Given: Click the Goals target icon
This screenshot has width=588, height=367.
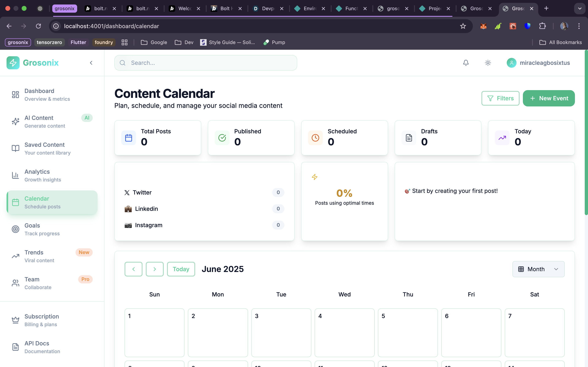Looking at the screenshot, I should [16, 229].
